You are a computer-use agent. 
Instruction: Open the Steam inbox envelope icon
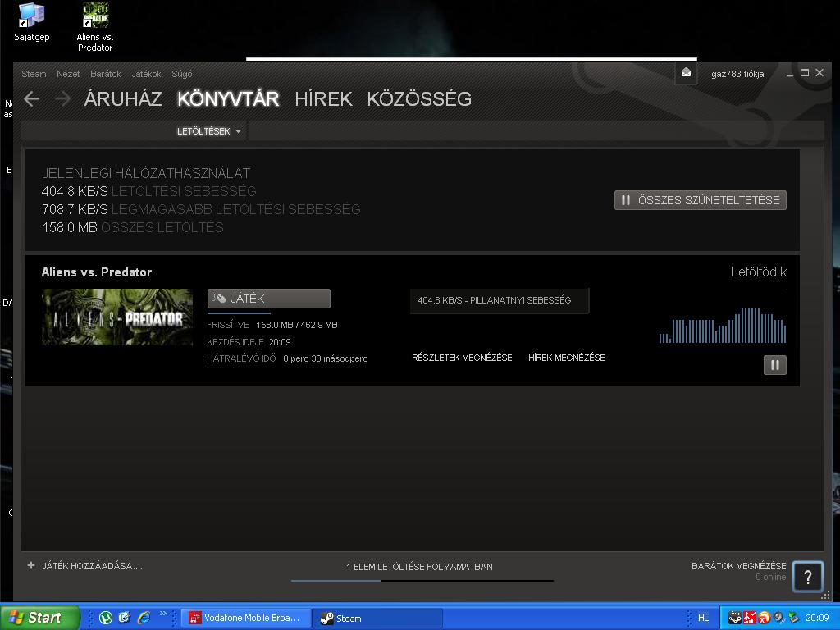pos(686,73)
